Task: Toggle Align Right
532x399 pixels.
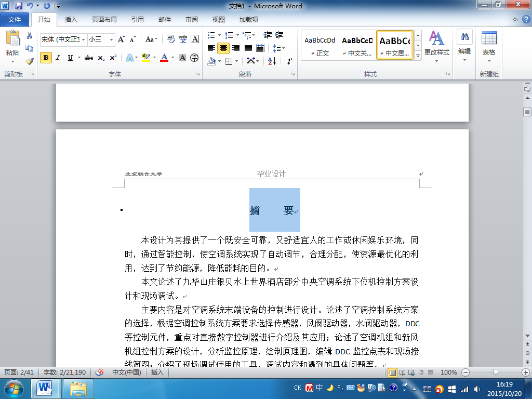Action: pos(236,48)
